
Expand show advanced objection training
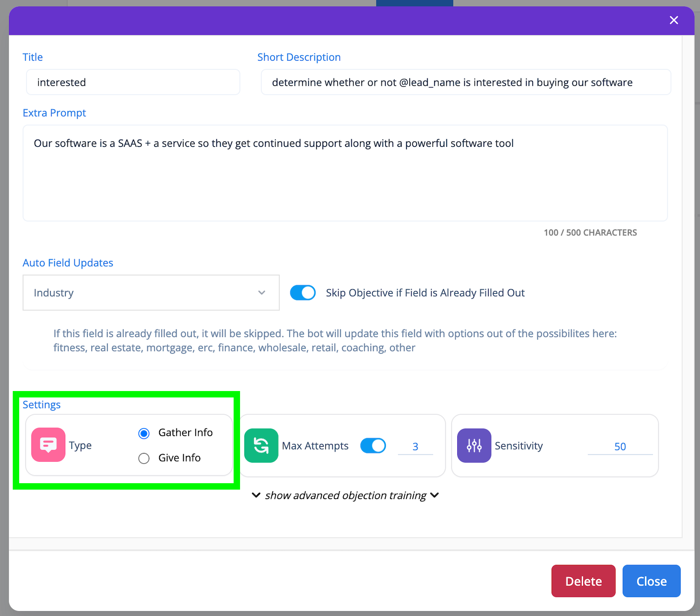point(345,496)
